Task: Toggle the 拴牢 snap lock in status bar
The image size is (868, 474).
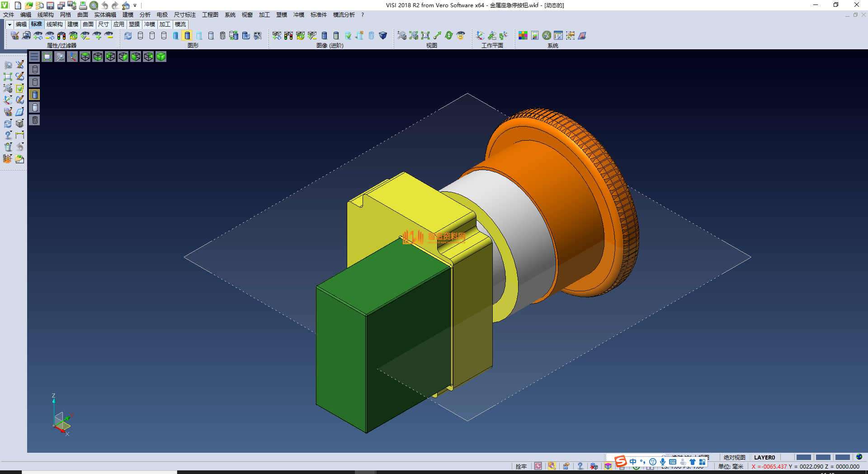Action: pos(521,466)
